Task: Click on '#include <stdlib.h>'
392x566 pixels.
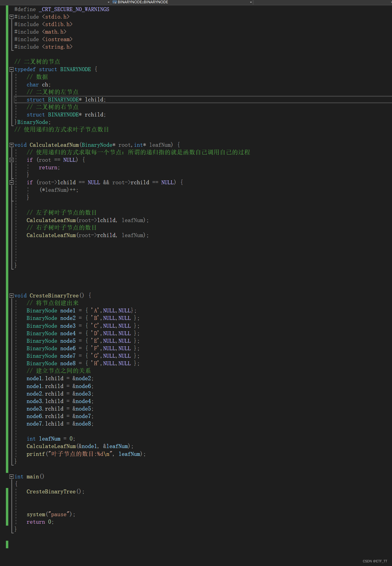Action: point(44,24)
